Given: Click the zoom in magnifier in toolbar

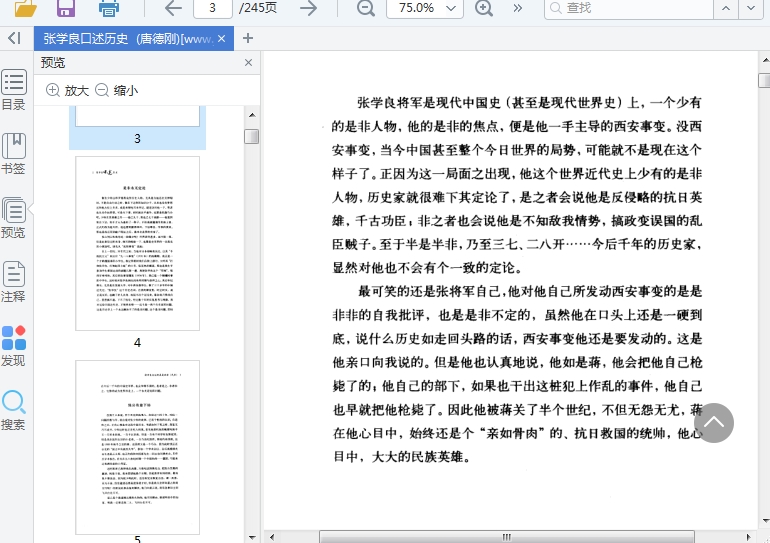Looking at the screenshot, I should 484,9.
